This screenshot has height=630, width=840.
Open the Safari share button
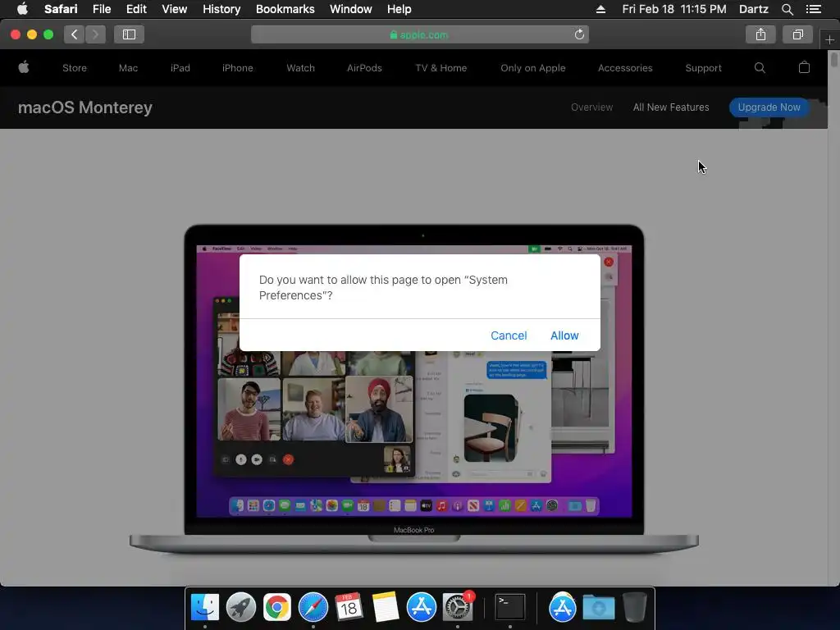760,34
